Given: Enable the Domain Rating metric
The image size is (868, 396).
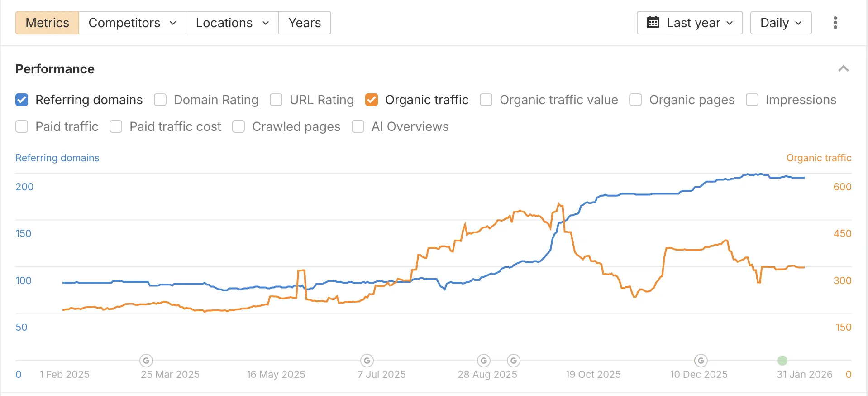Looking at the screenshot, I should point(160,100).
